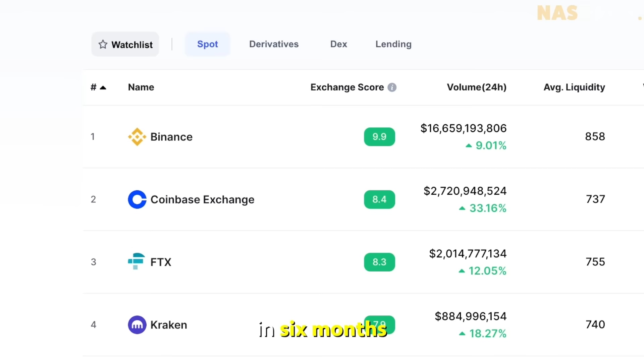Click the Binance logo icon
Viewport: 644px width, 362px height.
click(x=137, y=137)
